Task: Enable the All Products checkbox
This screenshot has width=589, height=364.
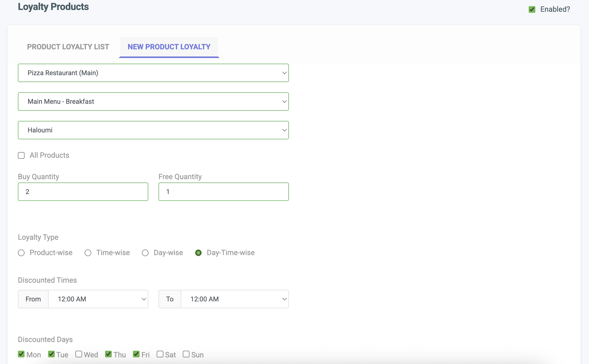Action: (21, 155)
